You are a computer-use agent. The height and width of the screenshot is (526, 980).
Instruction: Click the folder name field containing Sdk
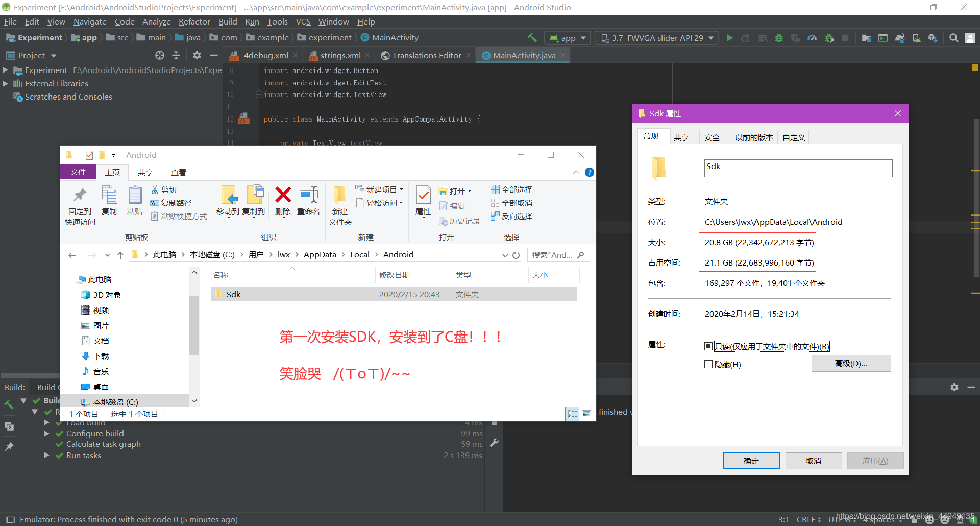[x=798, y=168]
